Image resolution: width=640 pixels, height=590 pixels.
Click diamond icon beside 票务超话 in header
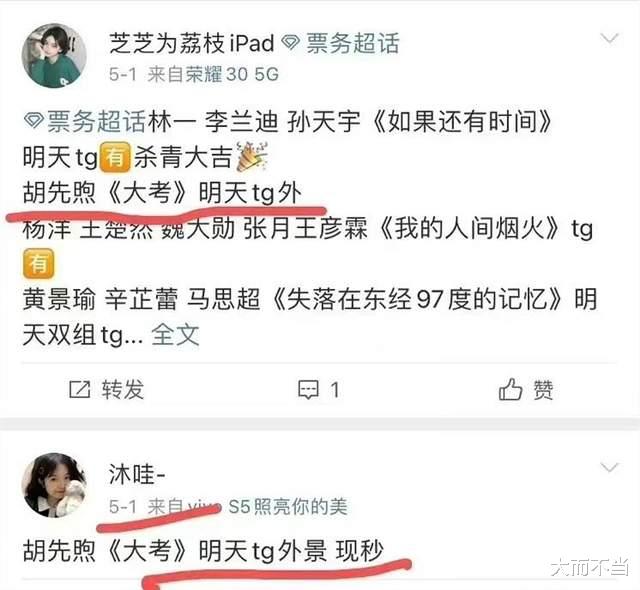click(291, 43)
